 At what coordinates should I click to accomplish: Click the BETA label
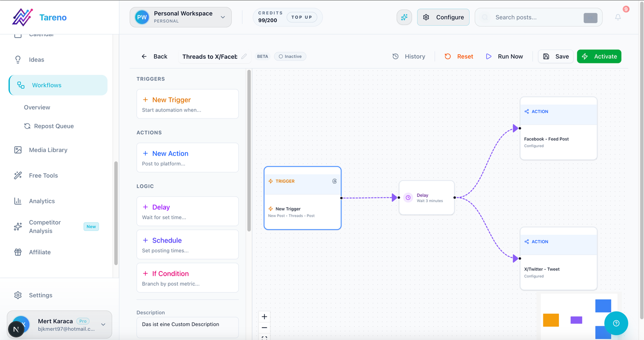[x=263, y=57]
